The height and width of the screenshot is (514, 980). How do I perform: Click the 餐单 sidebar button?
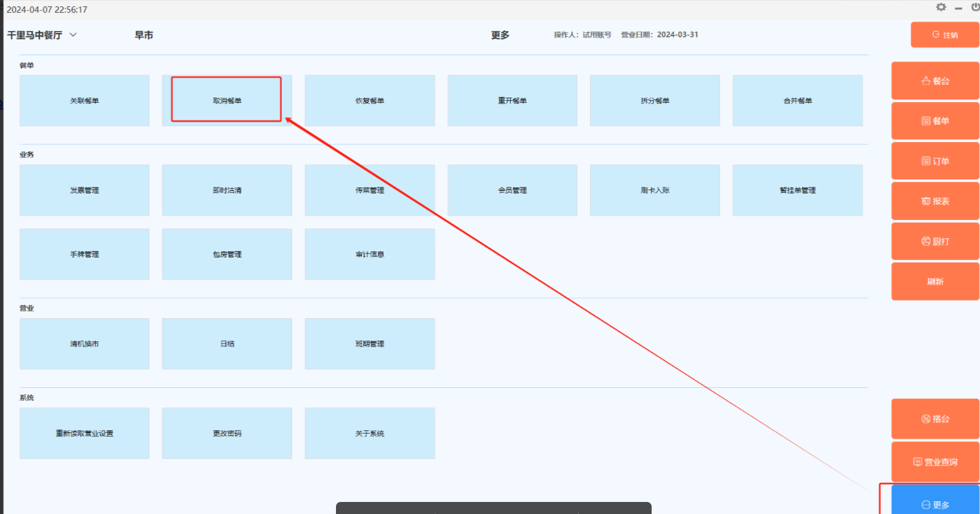click(935, 121)
